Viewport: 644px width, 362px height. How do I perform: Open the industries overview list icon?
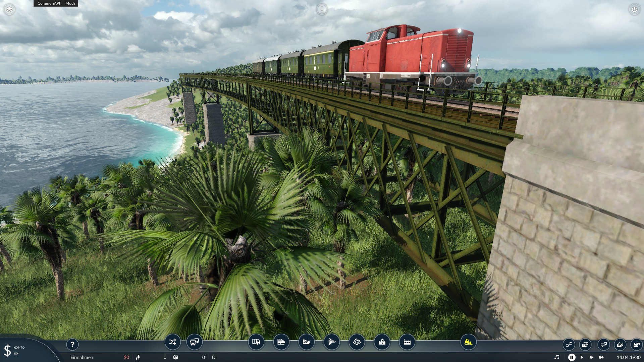click(636, 345)
